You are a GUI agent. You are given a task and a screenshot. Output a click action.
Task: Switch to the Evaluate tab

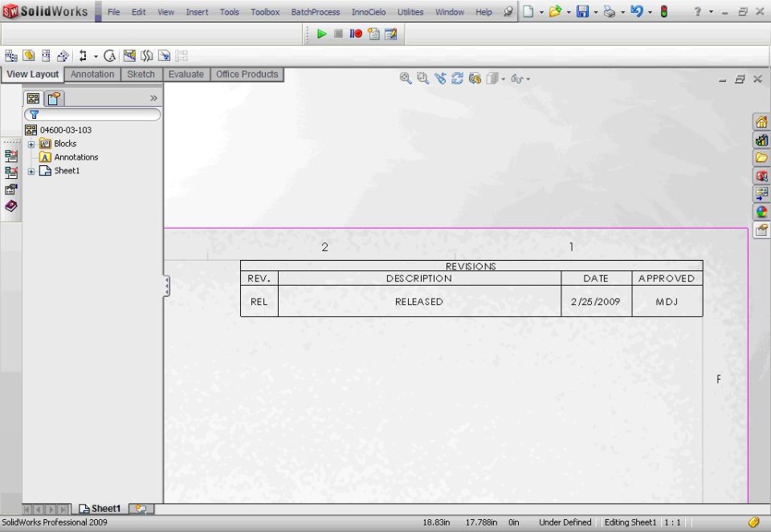186,74
